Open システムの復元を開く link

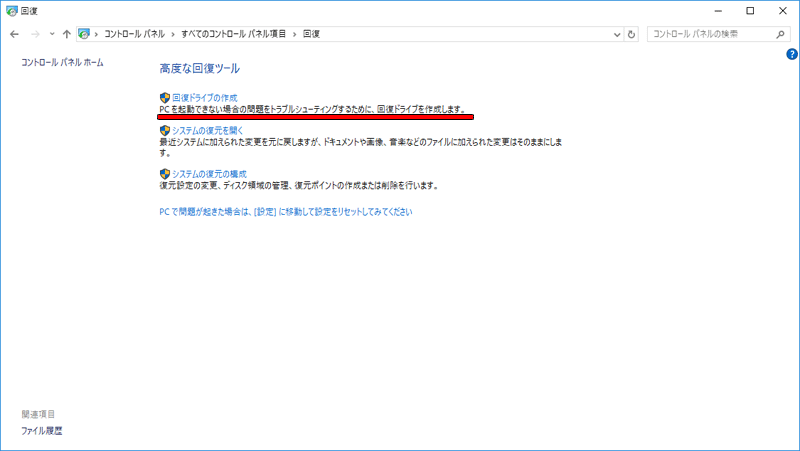tap(208, 131)
